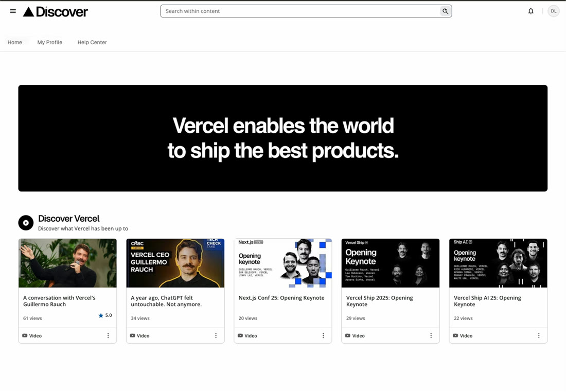Open the DL user avatar menu
566x392 pixels.
click(553, 11)
